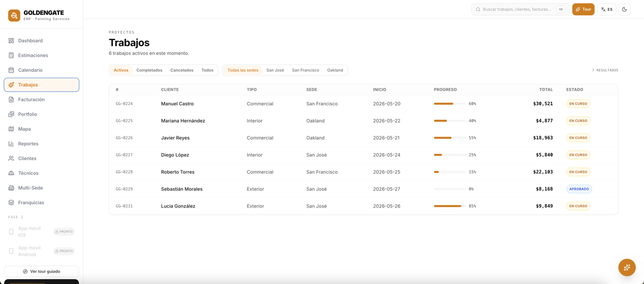Viewport: 644px width, 284px height.
Task: Open the floating sparkle assistant button
Action: click(x=627, y=267)
